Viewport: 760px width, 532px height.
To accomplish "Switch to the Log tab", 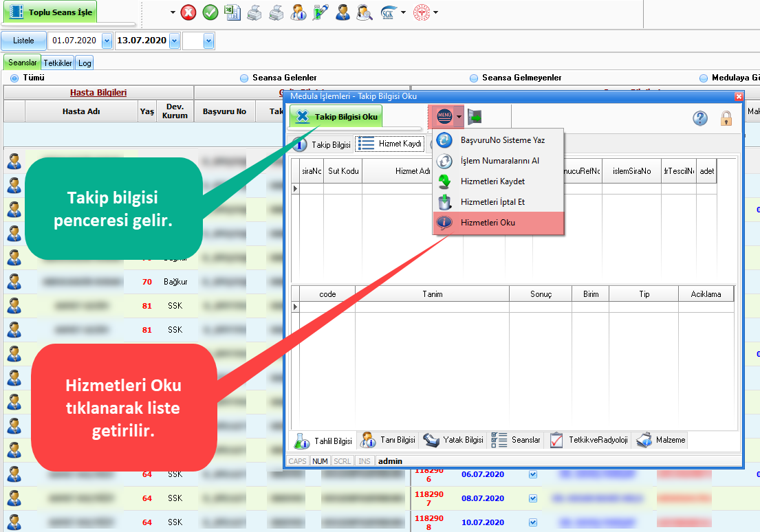I will pos(85,63).
